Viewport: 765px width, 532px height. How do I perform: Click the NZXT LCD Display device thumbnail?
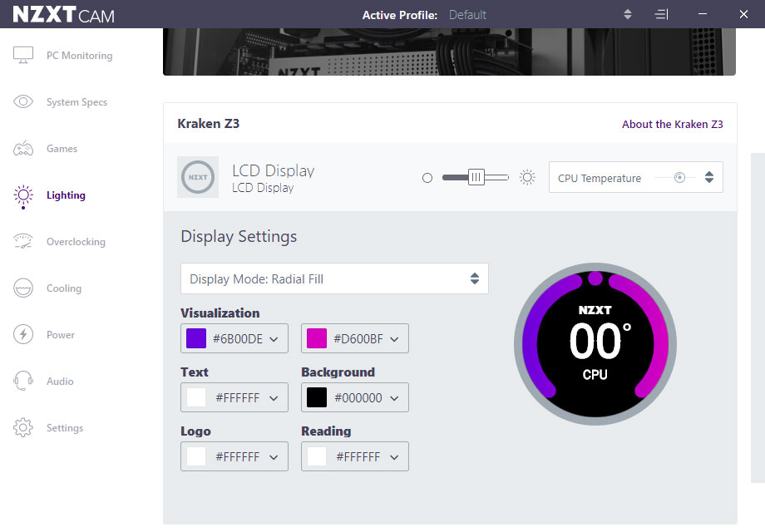pyautogui.click(x=198, y=177)
